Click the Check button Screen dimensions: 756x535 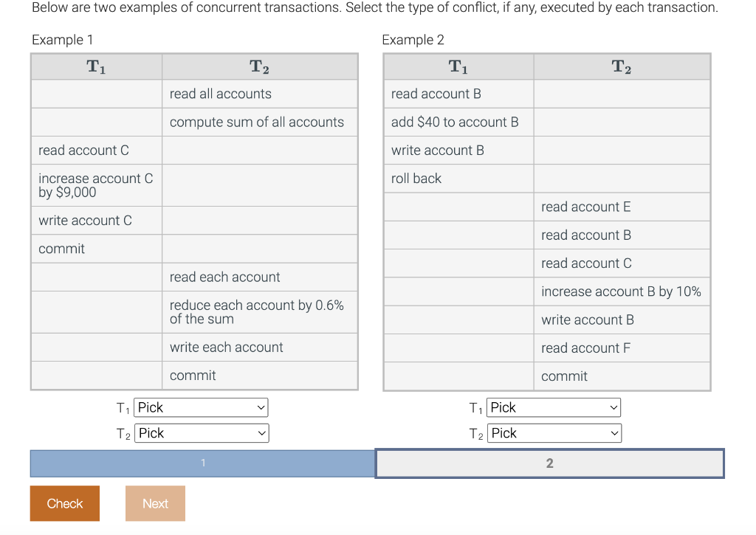click(64, 503)
